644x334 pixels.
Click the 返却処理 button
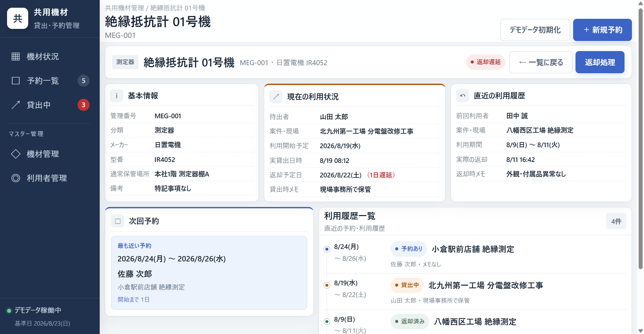(x=600, y=62)
